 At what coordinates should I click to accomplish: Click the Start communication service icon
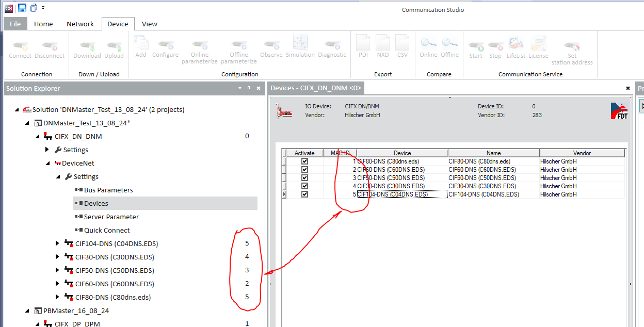(476, 46)
